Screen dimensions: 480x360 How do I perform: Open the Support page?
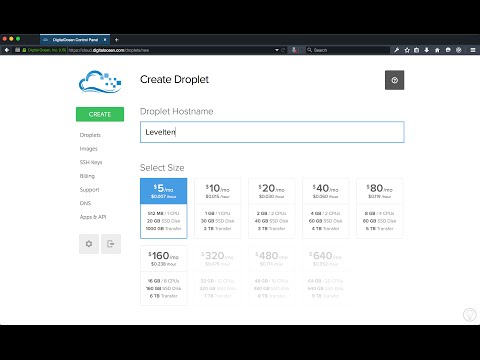(x=89, y=190)
